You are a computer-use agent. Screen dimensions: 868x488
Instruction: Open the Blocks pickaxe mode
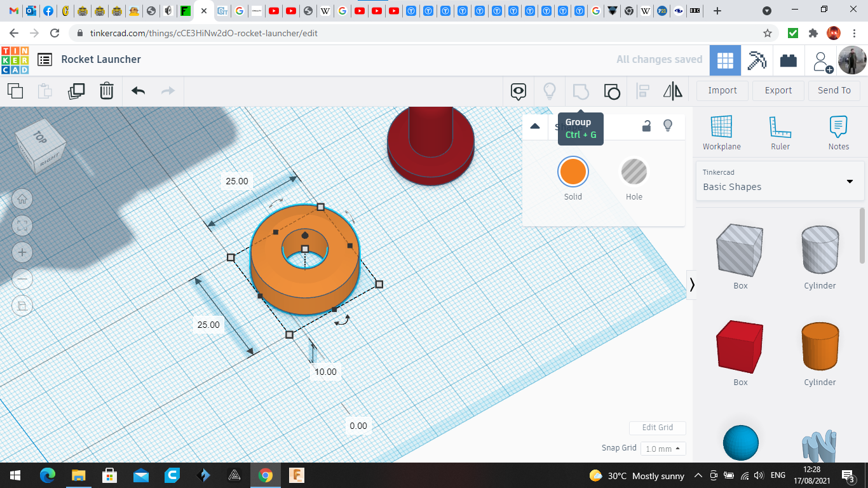(757, 60)
